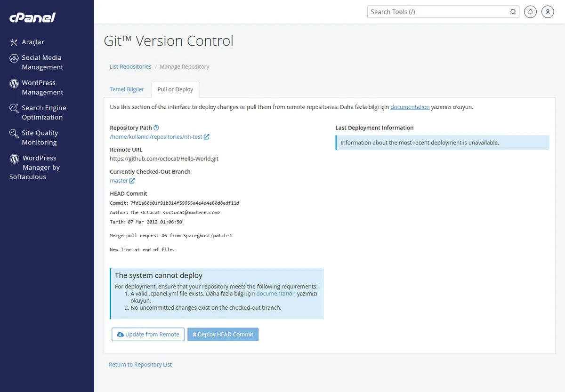
Task: Open /home/kullanici/repositories/nh-test path link
Action: pos(156,137)
